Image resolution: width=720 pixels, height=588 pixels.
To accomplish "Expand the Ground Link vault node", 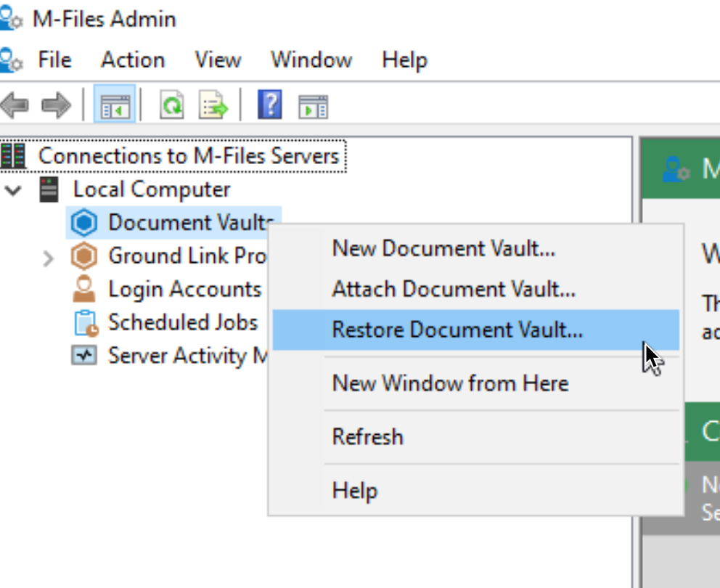I will pos(48,258).
